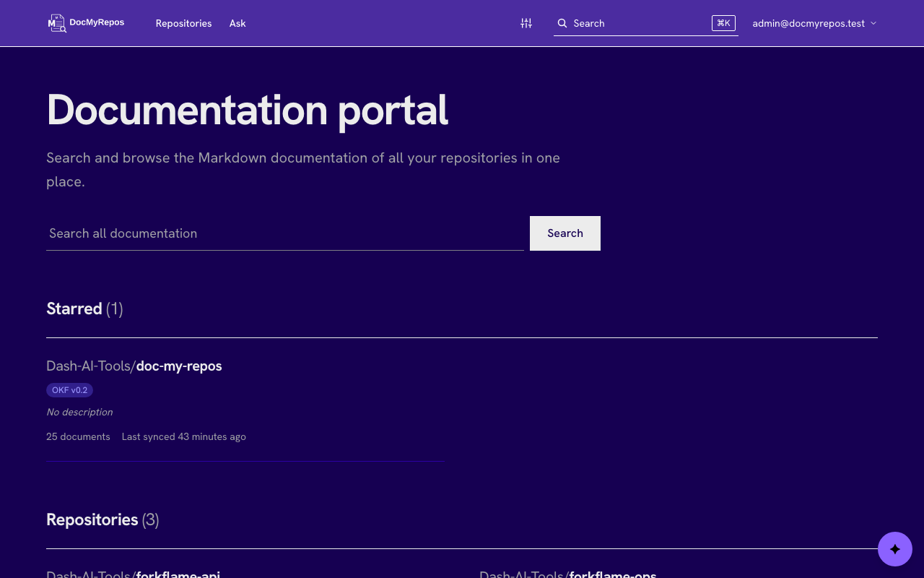Click the 'Repositories (3)' heading

103,519
